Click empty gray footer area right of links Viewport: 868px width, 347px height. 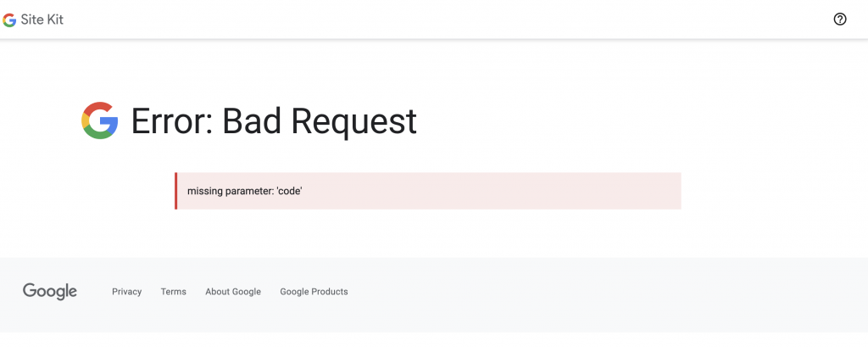point(610,292)
